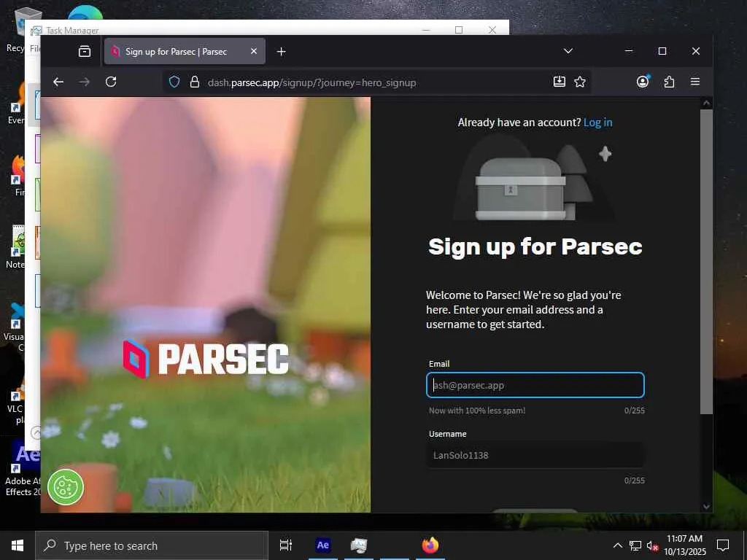Image resolution: width=747 pixels, height=560 pixels.
Task: Click the browser page vertical scrollbar
Action: click(706, 262)
